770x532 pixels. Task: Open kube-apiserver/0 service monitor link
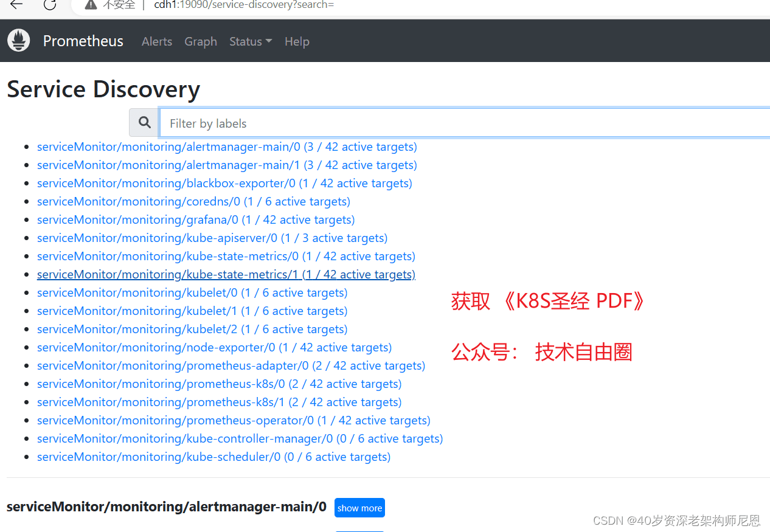point(212,238)
